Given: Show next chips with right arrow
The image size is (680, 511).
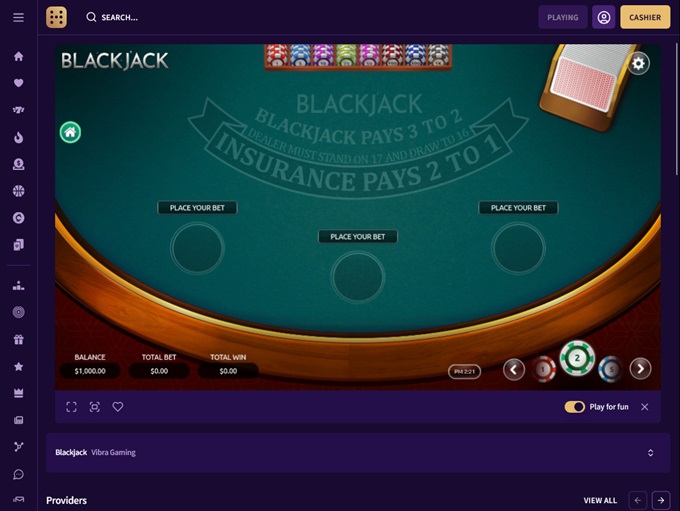Looking at the screenshot, I should coord(641,369).
